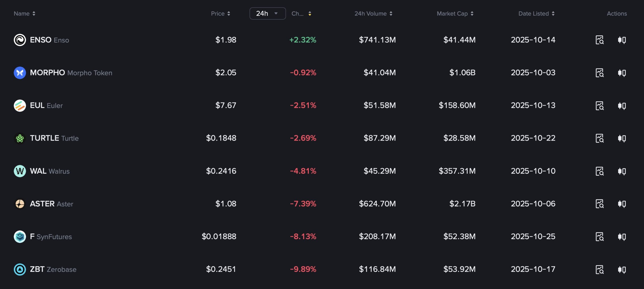Open the 24h timeframe dropdown
The height and width of the screenshot is (289, 644).
tap(267, 14)
